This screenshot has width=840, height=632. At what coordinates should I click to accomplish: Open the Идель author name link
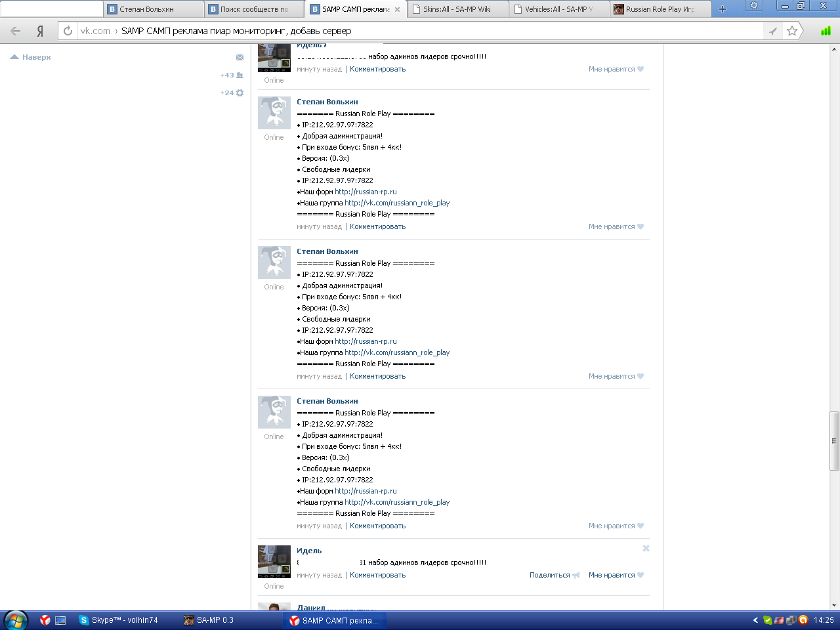(309, 551)
